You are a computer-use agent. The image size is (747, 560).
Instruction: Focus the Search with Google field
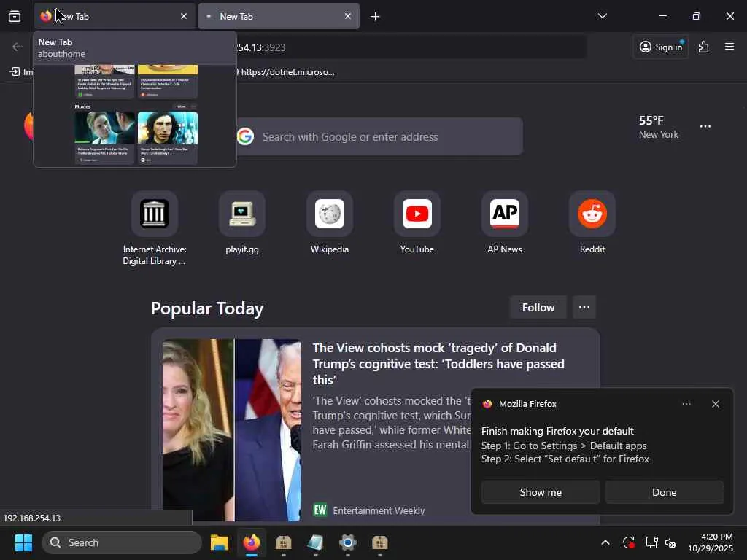[379, 136]
